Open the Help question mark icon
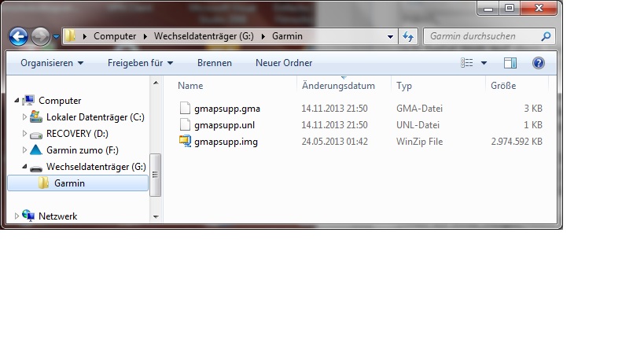The image size is (644, 362). point(539,63)
